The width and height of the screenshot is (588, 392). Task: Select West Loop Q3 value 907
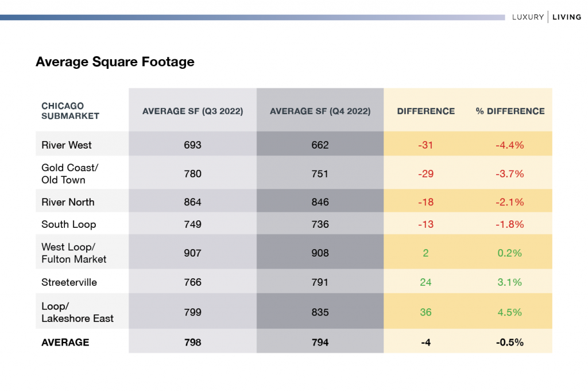tap(193, 253)
